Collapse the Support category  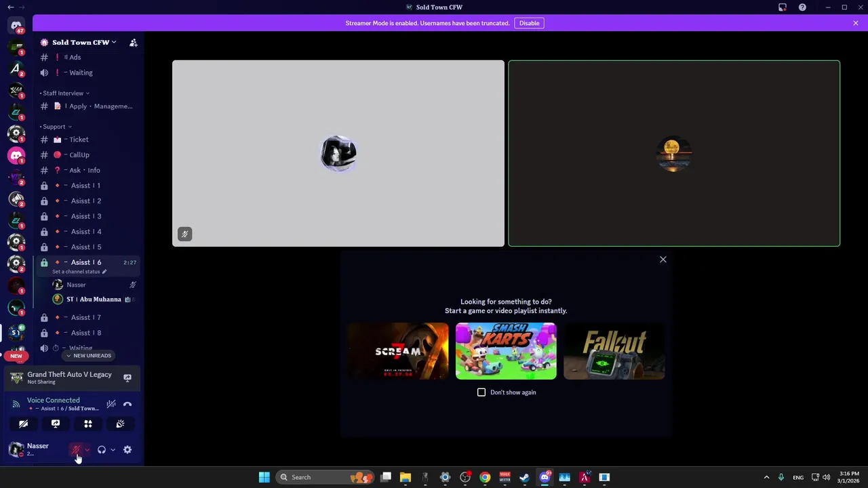pos(56,127)
